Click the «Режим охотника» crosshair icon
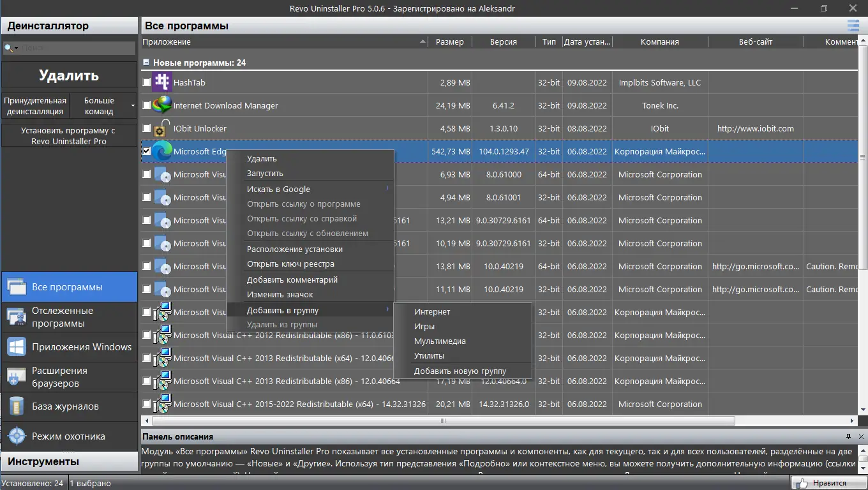The width and height of the screenshot is (868, 490). pyautogui.click(x=16, y=436)
